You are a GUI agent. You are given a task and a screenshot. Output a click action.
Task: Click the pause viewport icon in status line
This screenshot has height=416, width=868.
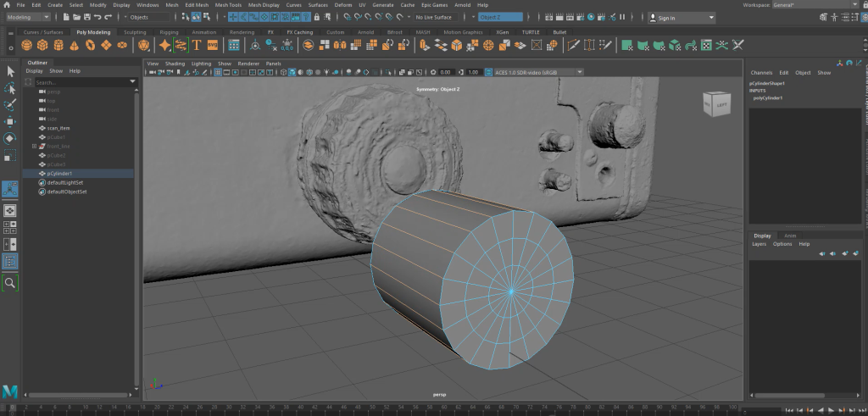coord(622,17)
